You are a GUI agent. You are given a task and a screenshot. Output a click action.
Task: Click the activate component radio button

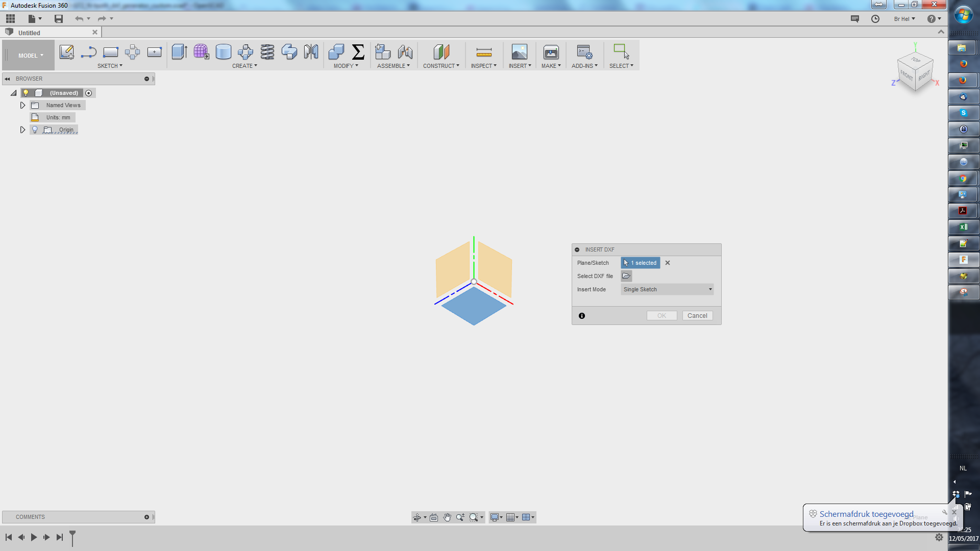(89, 93)
